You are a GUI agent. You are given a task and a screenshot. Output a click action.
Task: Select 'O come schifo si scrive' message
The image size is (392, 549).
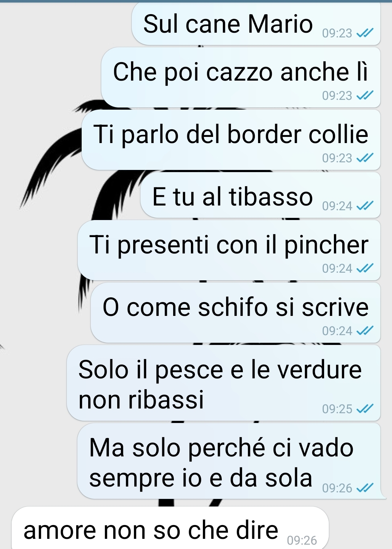tap(236, 313)
